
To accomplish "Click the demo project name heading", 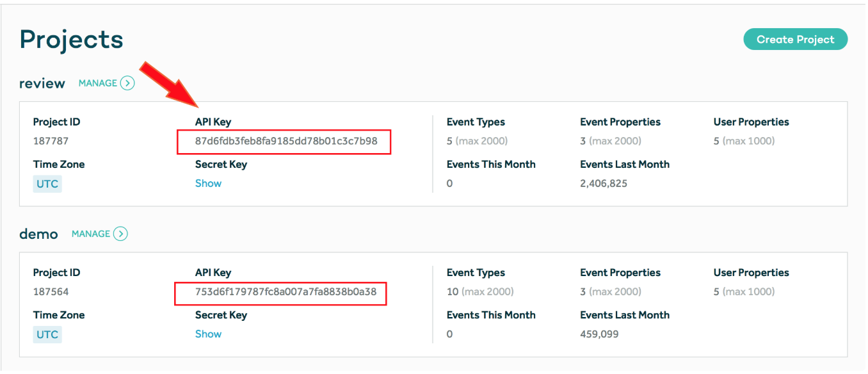I will pyautogui.click(x=38, y=234).
